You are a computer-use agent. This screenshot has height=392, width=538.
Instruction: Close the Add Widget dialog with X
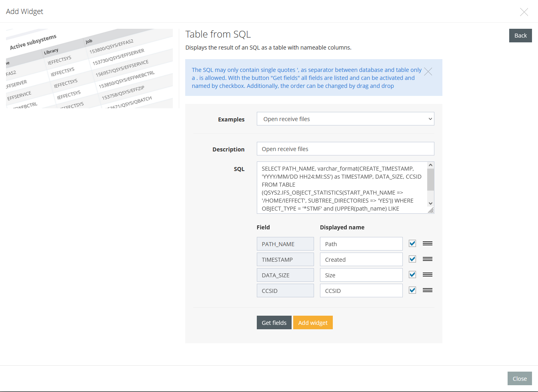click(x=524, y=12)
